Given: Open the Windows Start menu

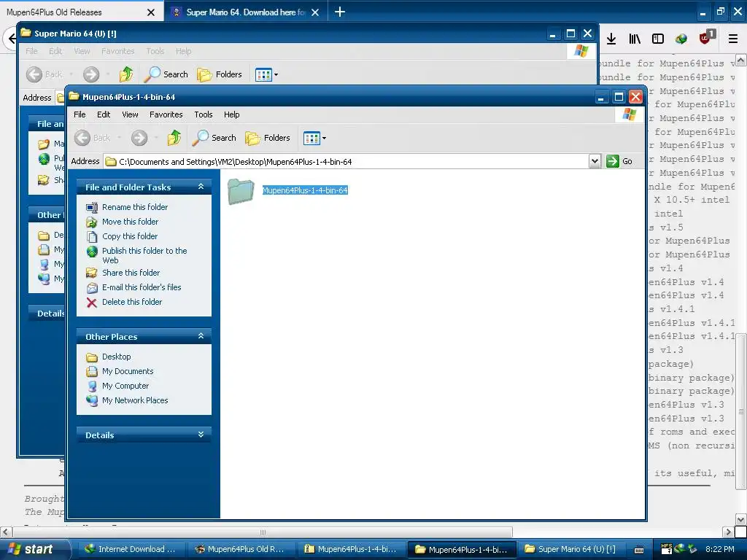Looking at the screenshot, I should pos(34,549).
